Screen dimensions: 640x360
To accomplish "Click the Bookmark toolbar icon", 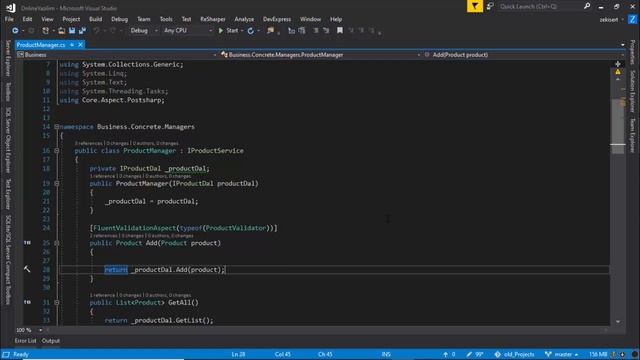I will (340, 30).
